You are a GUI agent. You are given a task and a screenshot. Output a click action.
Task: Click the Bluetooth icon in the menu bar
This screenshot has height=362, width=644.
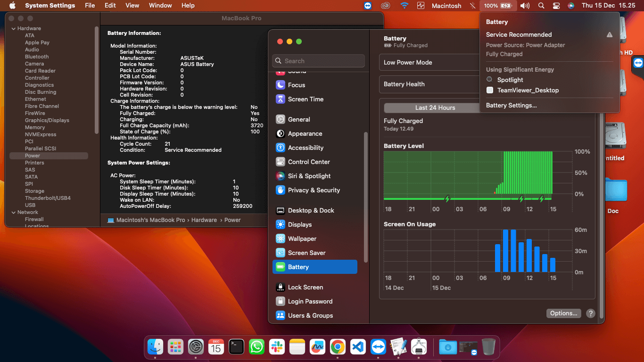click(472, 6)
